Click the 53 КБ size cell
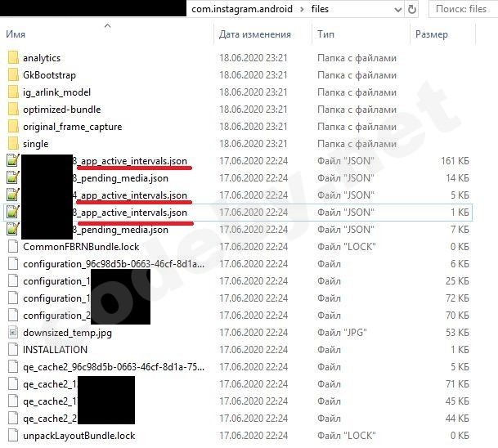Image resolution: width=498 pixels, height=448 pixels. [x=457, y=333]
